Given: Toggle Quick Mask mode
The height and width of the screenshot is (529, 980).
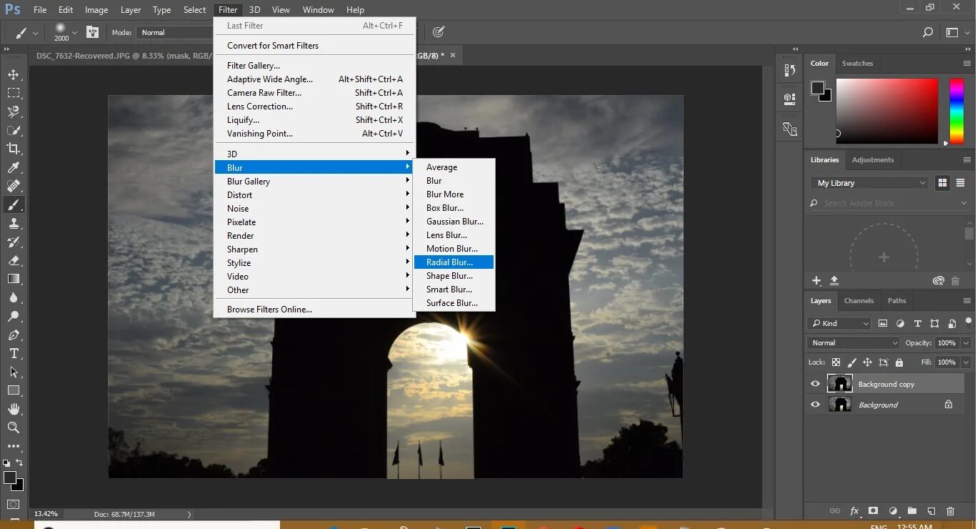Looking at the screenshot, I should point(14,505).
